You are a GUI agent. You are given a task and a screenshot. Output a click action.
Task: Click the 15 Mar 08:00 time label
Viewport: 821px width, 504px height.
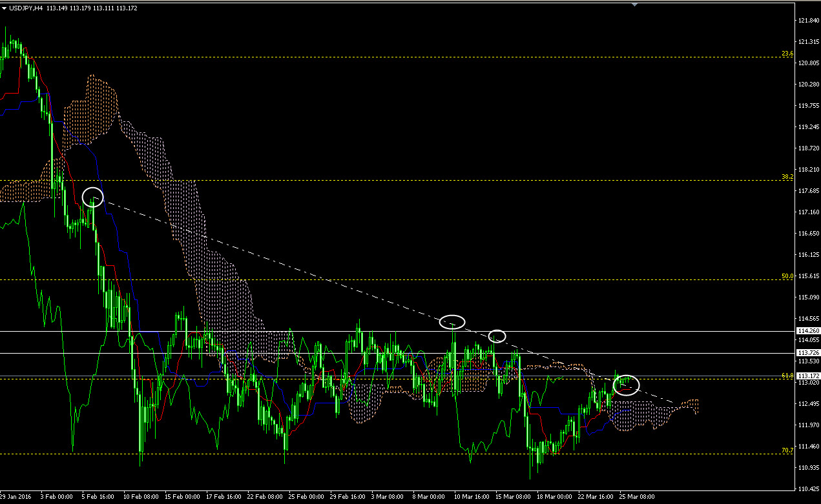tap(513, 498)
